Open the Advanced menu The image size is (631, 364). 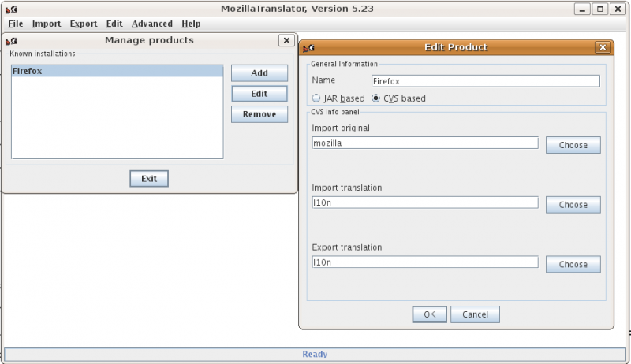pos(151,24)
